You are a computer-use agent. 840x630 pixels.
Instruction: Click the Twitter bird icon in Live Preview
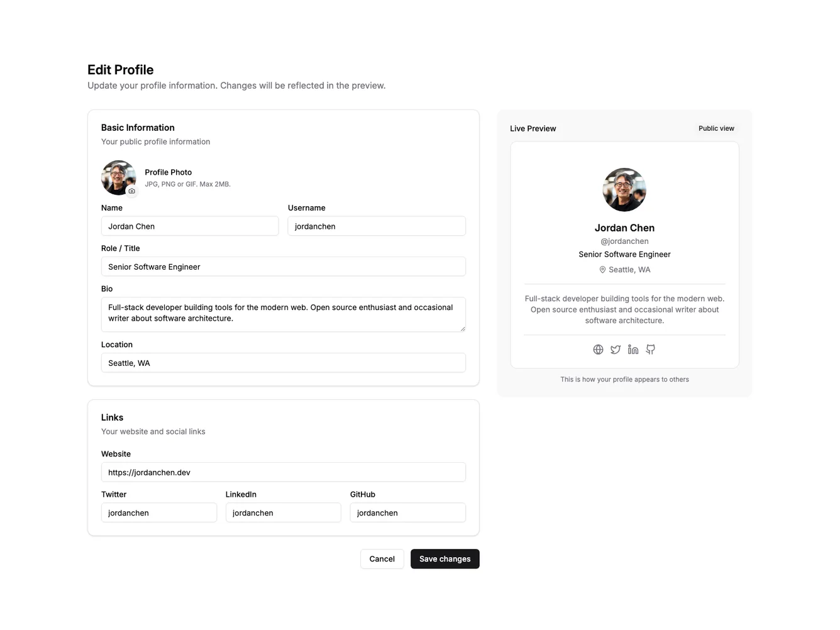click(616, 349)
